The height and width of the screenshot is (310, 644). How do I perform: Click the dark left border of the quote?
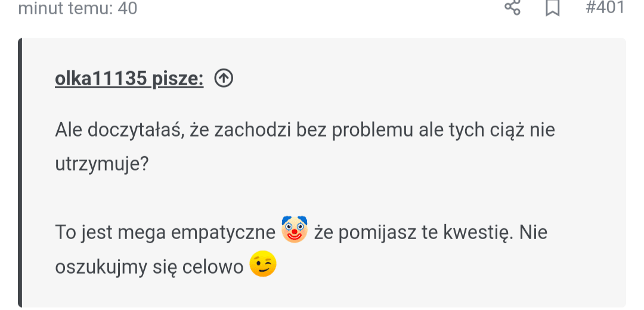click(x=20, y=173)
